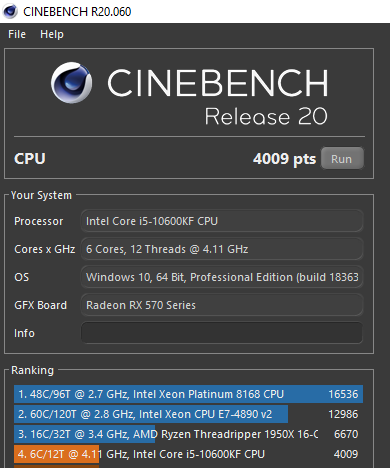Open the File menu
Image resolution: width=390 pixels, height=468 pixels.
coord(17,34)
